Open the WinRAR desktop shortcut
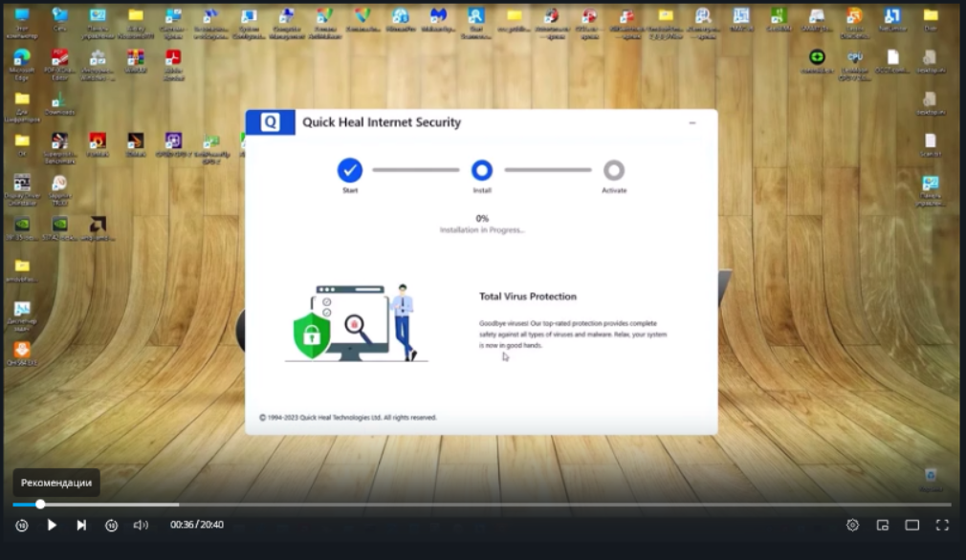The image size is (966, 560). [x=136, y=61]
